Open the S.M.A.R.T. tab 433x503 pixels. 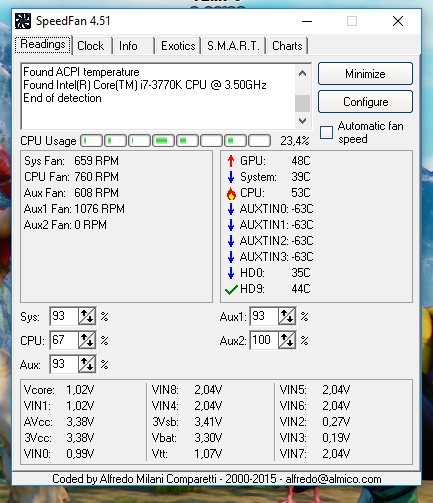pyautogui.click(x=233, y=46)
